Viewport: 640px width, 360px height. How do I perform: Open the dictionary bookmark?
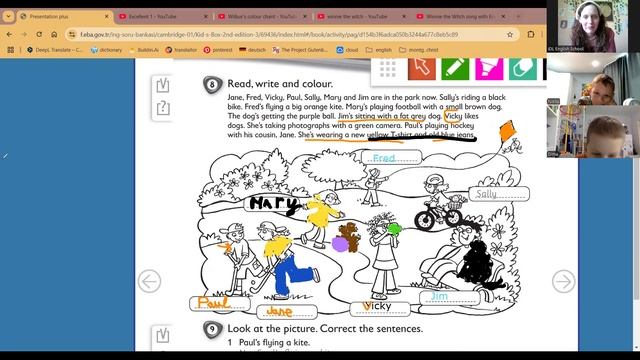coord(107,50)
